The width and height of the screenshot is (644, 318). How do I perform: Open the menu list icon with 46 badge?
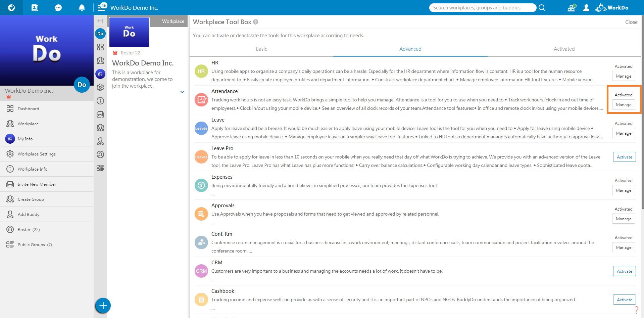coord(102,7)
